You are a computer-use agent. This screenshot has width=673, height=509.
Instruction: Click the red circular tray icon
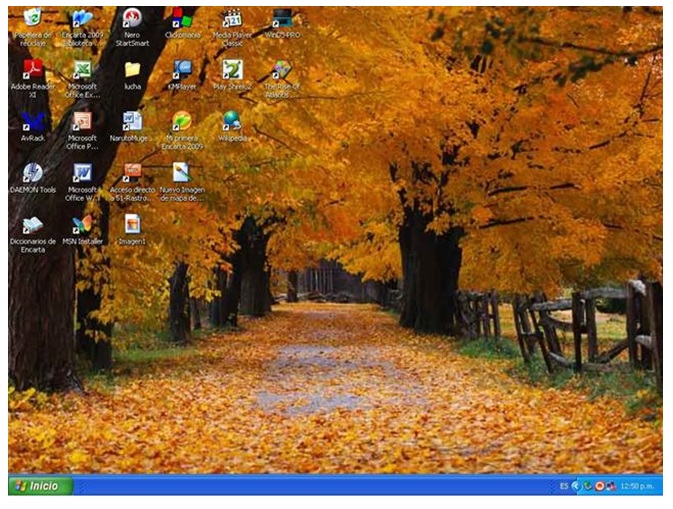[x=599, y=486]
